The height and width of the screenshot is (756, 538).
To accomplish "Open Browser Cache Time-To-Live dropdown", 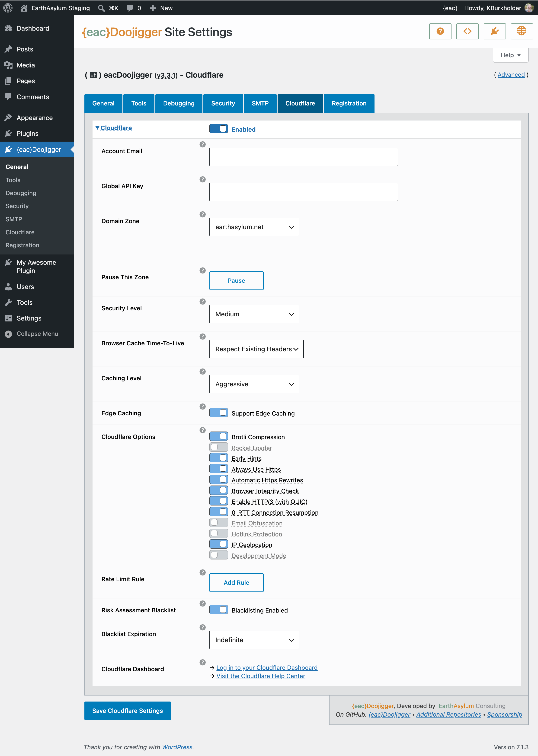I will click(256, 349).
